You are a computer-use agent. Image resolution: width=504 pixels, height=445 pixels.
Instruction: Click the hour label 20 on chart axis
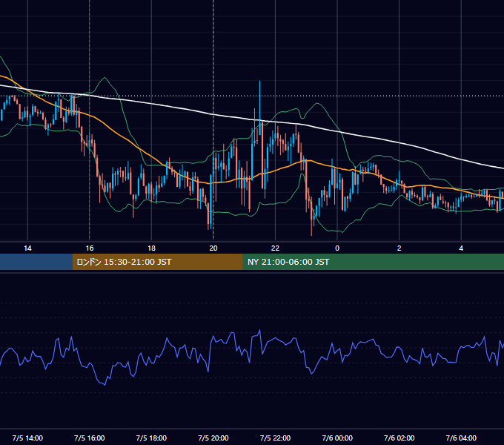(213, 248)
